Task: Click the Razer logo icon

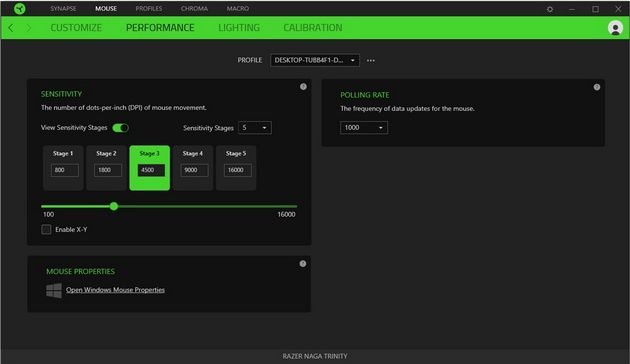Action: pyautogui.click(x=19, y=8)
